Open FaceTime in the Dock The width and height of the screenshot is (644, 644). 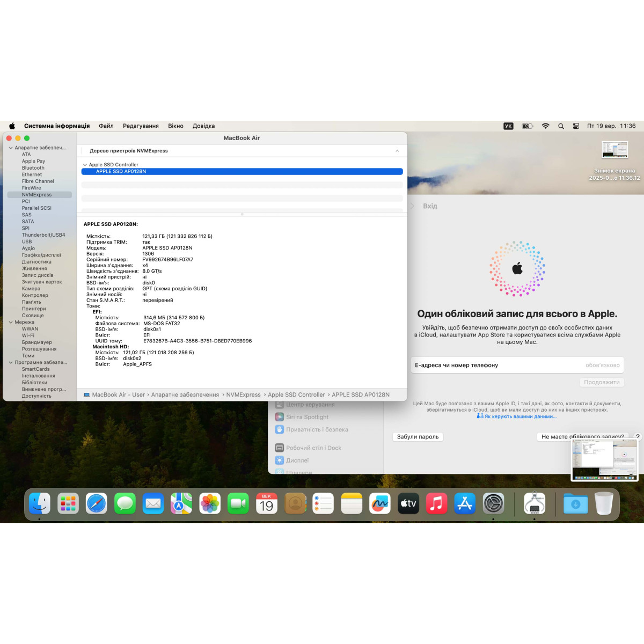(x=238, y=503)
